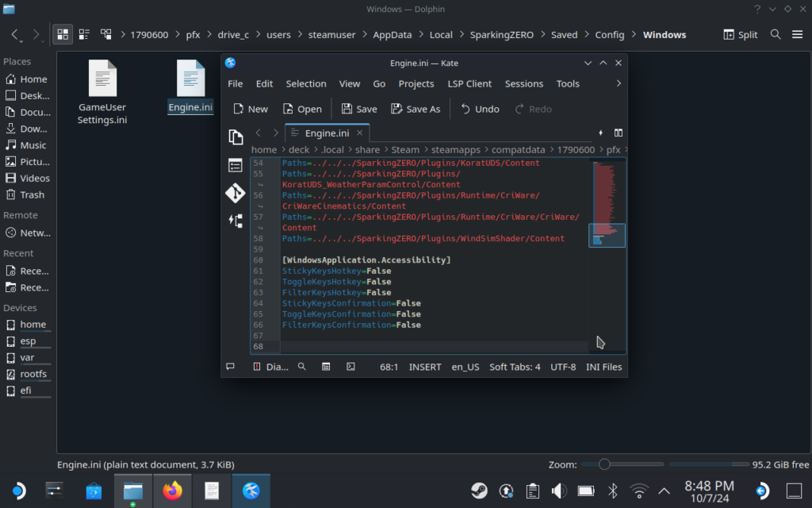Click the 68:1 cursor position in status bar

pos(389,367)
